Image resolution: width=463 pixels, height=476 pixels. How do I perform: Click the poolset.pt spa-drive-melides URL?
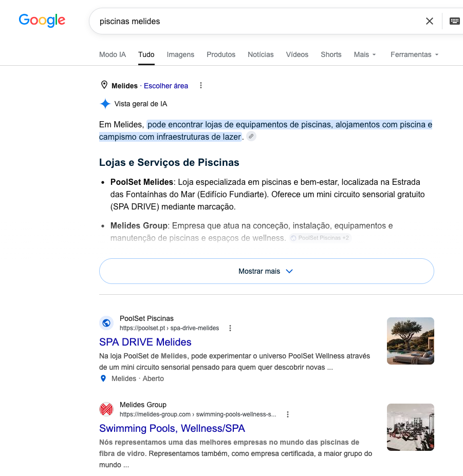169,328
